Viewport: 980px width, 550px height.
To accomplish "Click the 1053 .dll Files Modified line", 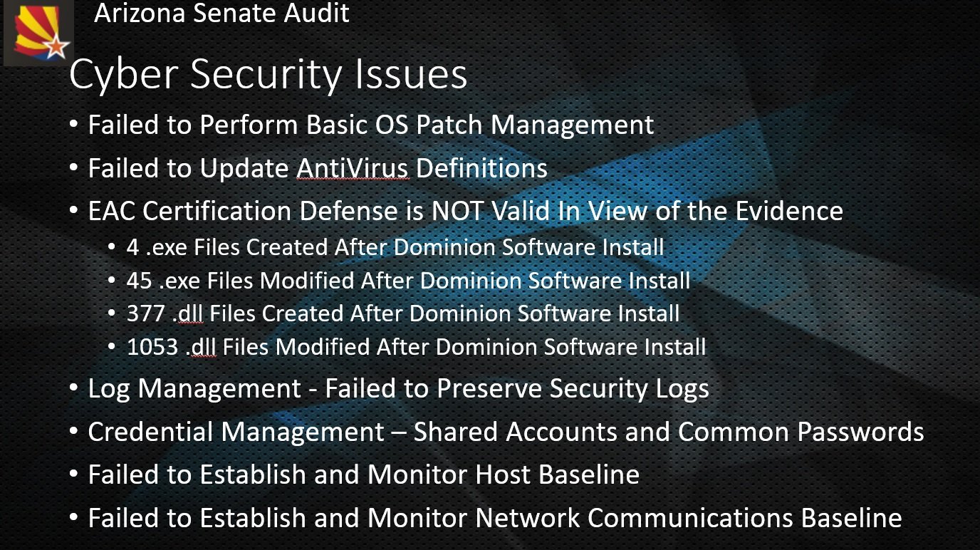I will [x=416, y=347].
